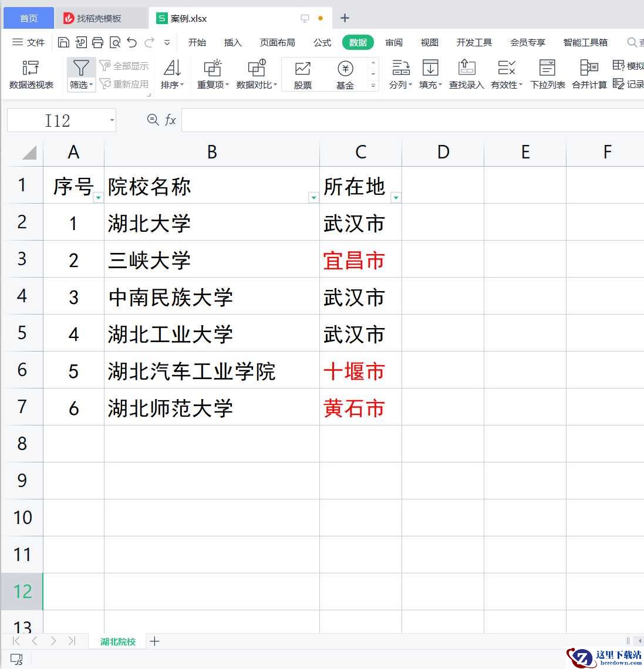Click the Data Compare (数据对比) icon
The image size is (644, 669).
[257, 68]
